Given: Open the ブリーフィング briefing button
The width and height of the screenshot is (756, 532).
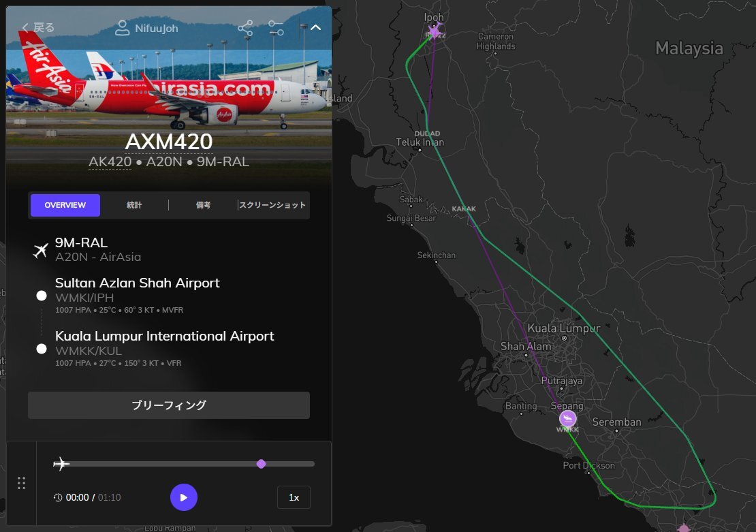Looking at the screenshot, I should (169, 405).
